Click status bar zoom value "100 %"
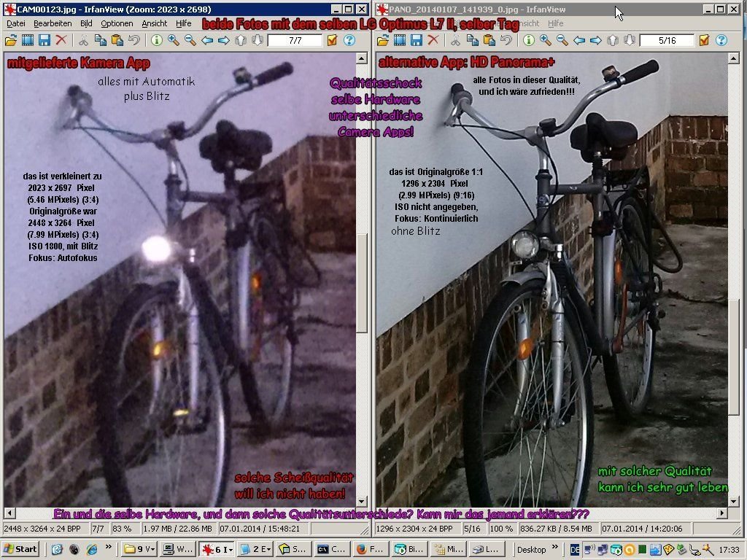 pos(502,529)
